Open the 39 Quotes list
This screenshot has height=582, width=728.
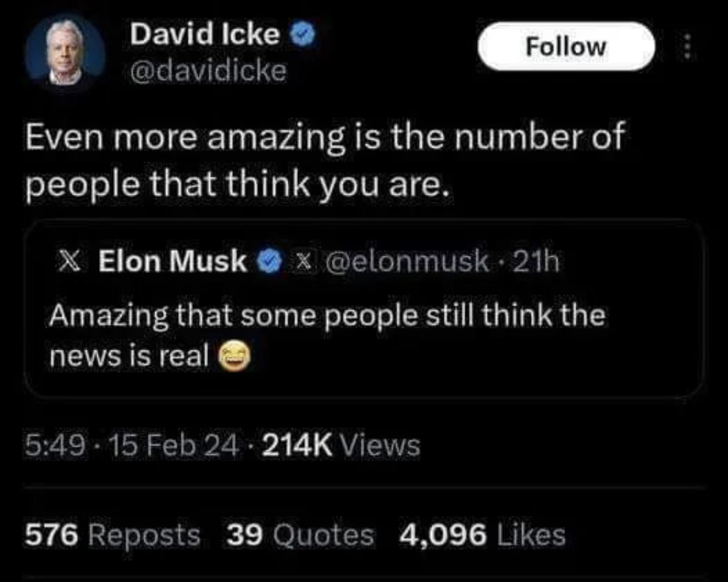point(300,535)
